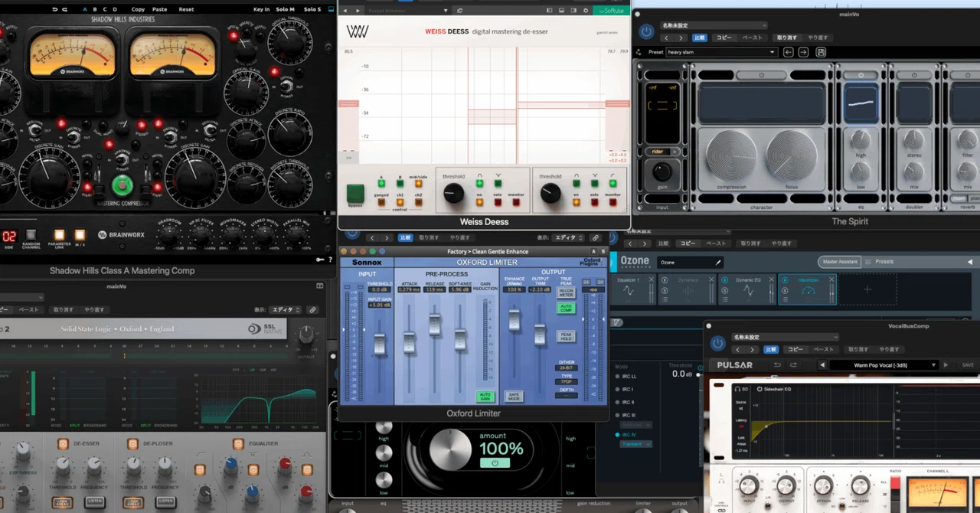Select the room reverb type in The Spirit

[958, 198]
